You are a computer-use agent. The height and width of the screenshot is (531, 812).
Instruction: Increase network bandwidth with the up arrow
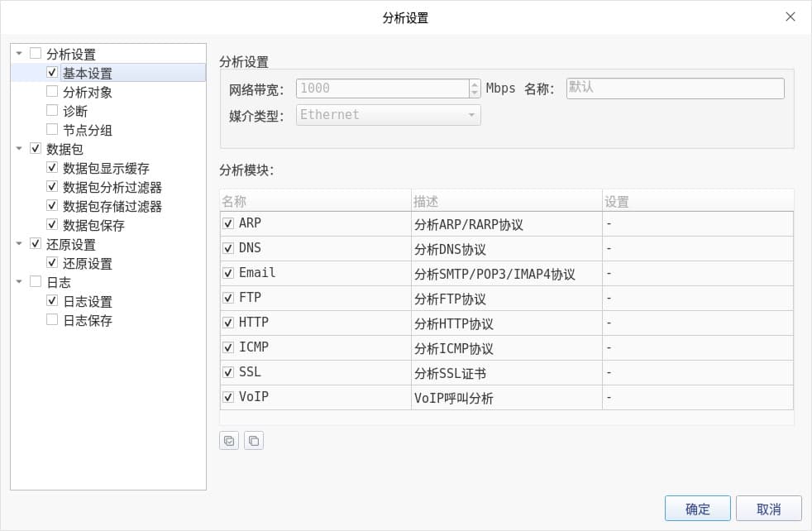[475, 84]
